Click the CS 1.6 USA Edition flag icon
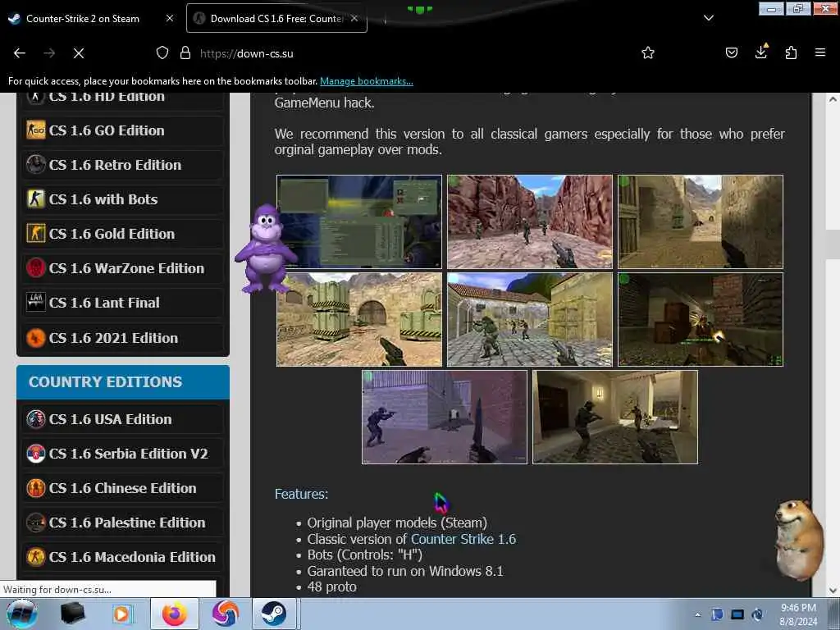Viewport: 840px width, 630px height. 36,419
